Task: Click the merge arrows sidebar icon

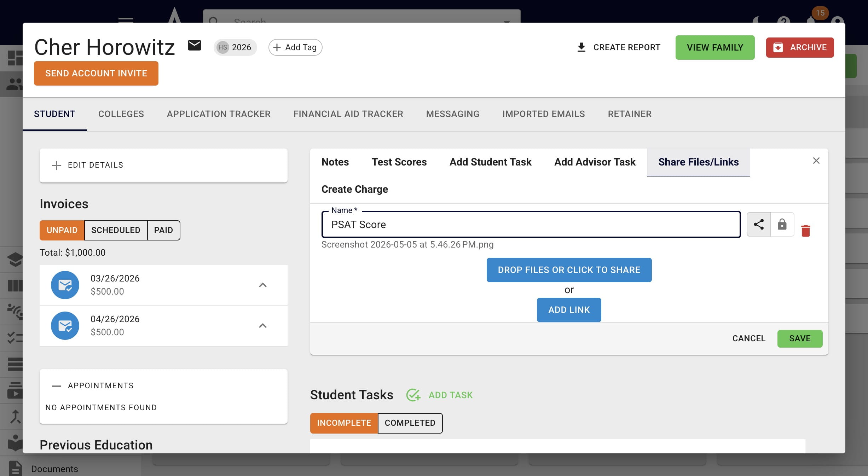Action: (x=15, y=417)
